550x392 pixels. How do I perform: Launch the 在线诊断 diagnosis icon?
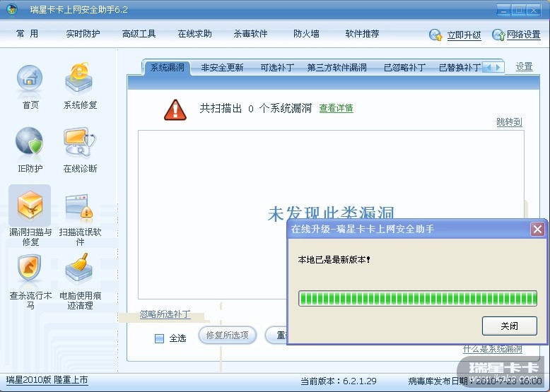[80, 142]
